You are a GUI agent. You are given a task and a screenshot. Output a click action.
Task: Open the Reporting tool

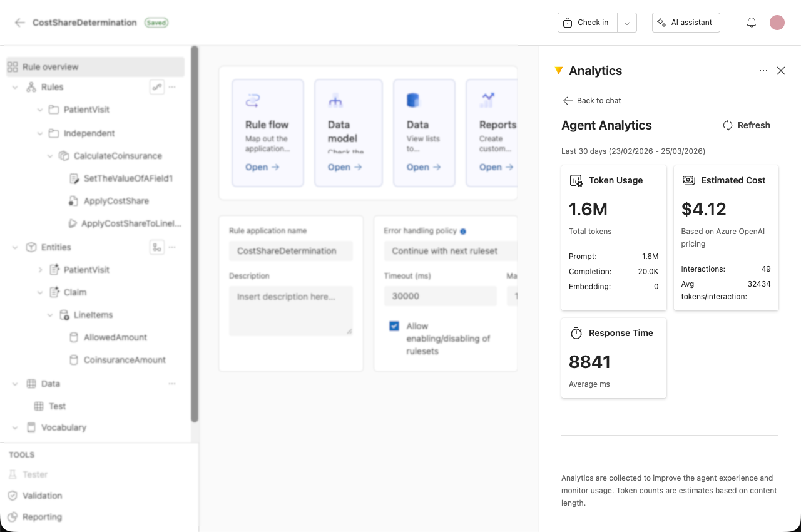click(x=41, y=517)
